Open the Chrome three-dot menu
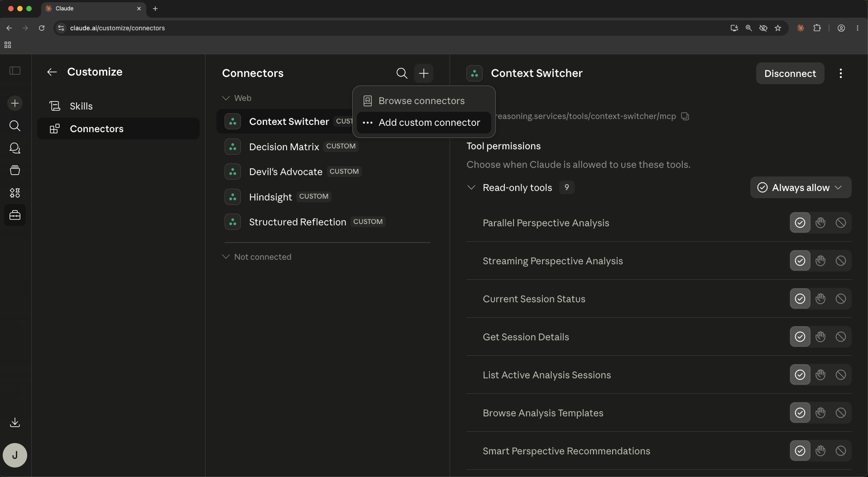The width and height of the screenshot is (868, 477). (x=858, y=28)
